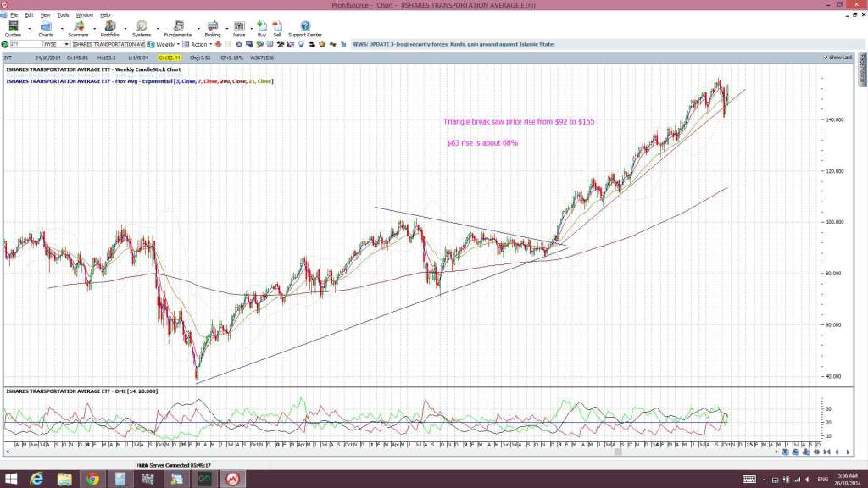Viewport: 868px width, 488px height.
Task: Click the jump-to-end icon under the chart
Action: pos(826,452)
